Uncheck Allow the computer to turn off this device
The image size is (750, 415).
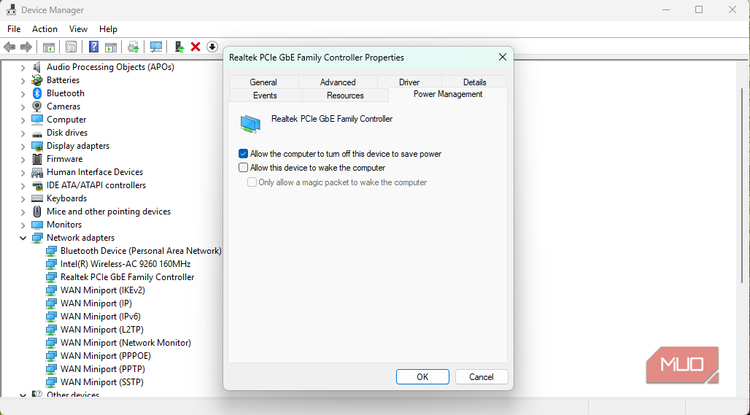[243, 154]
